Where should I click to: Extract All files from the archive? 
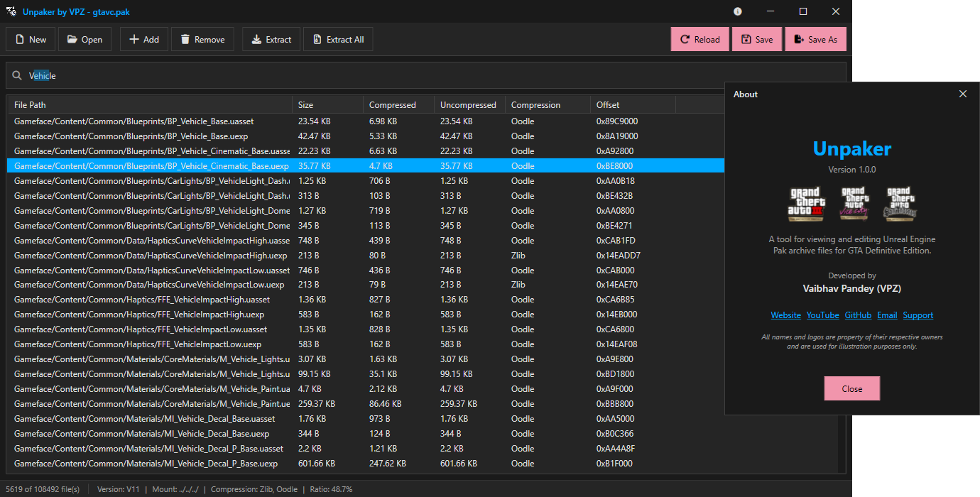(x=338, y=39)
